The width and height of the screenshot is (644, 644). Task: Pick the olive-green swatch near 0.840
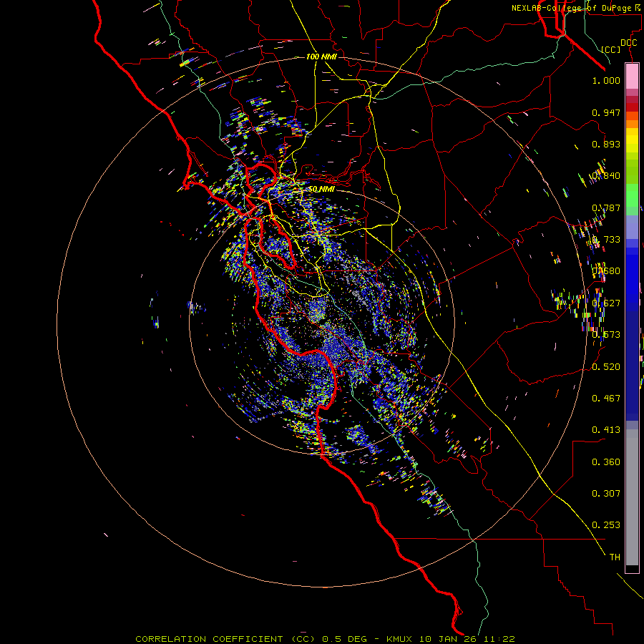point(632,172)
